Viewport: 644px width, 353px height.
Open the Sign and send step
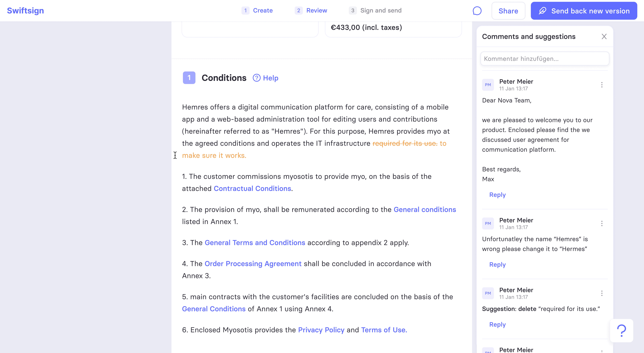375,10
